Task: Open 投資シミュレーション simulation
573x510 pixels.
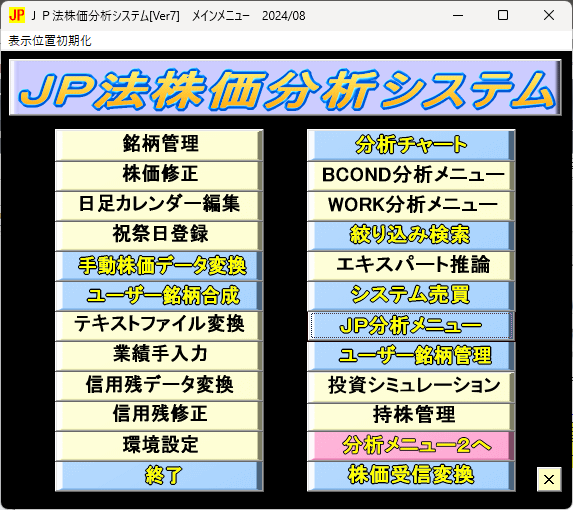Action: [411, 385]
